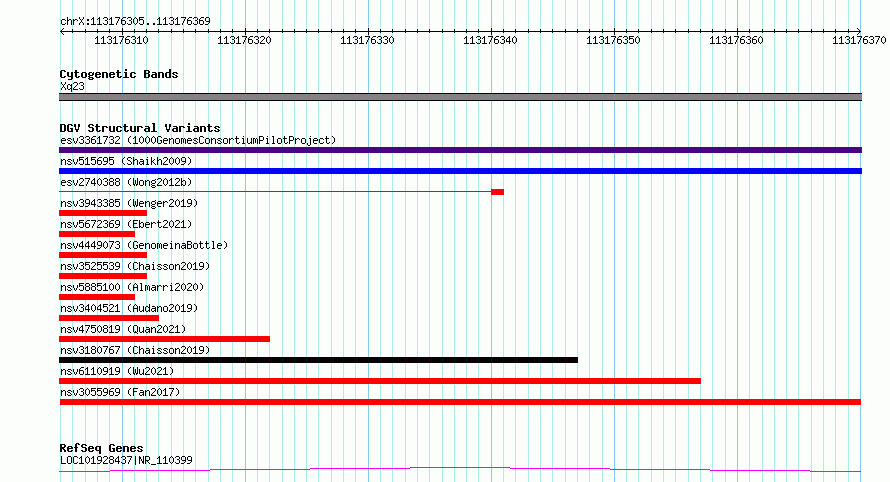890x482 pixels.
Task: Select the gray Xq23 cytogenetic band bar
Action: click(x=460, y=97)
